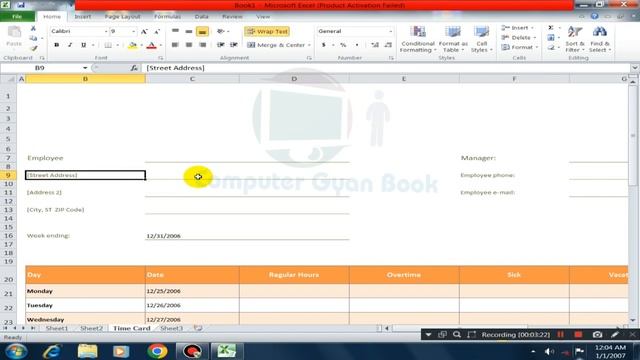Click the Delete cells button
This screenshot has width=640, height=360.
click(x=518, y=38)
